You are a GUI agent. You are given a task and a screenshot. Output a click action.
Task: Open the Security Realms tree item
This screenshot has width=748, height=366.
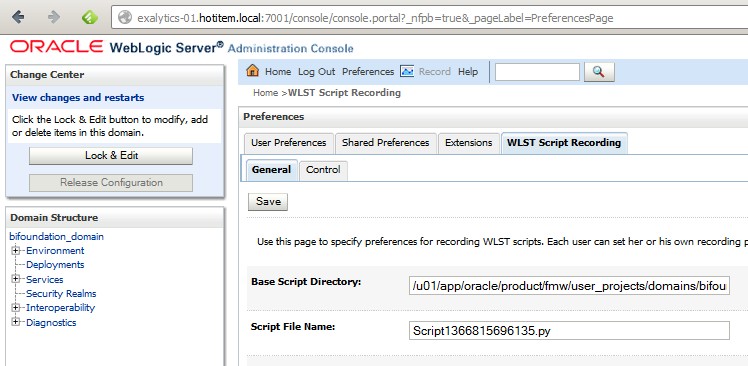click(61, 293)
